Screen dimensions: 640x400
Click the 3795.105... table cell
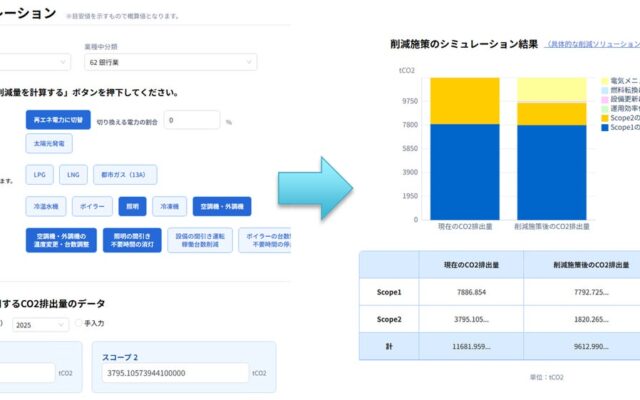(471, 319)
